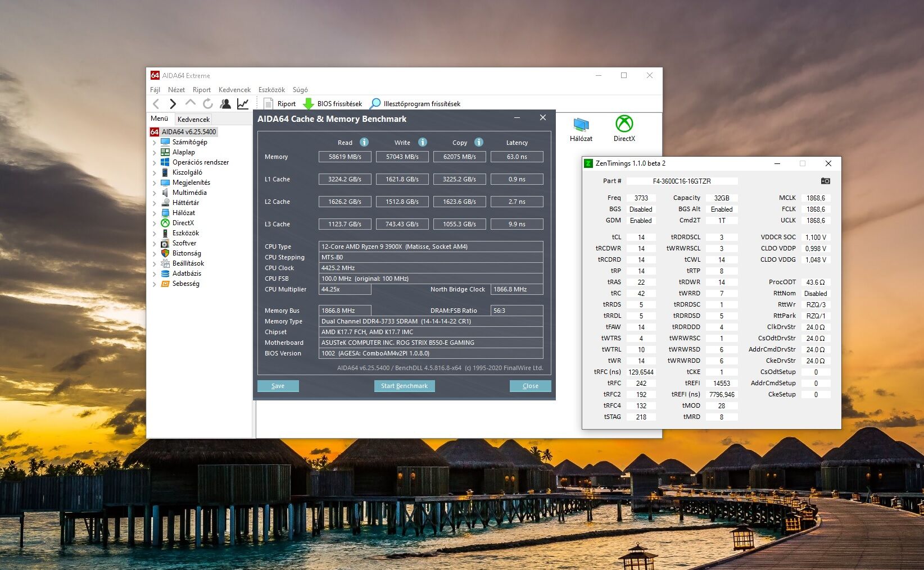Expand the Sebesség tree node chevron
Viewport: 924px width, 570px height.
point(155,284)
